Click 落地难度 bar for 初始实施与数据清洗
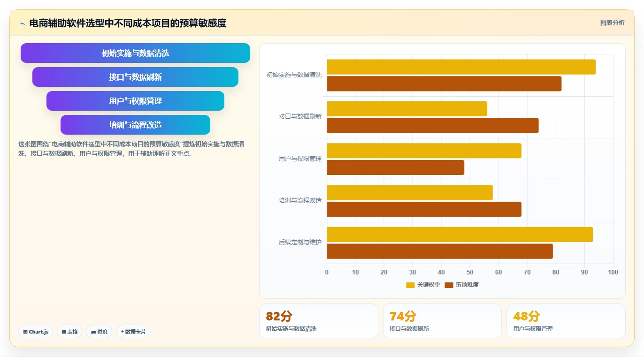Viewport: 644px width, 357px height. pos(444,84)
